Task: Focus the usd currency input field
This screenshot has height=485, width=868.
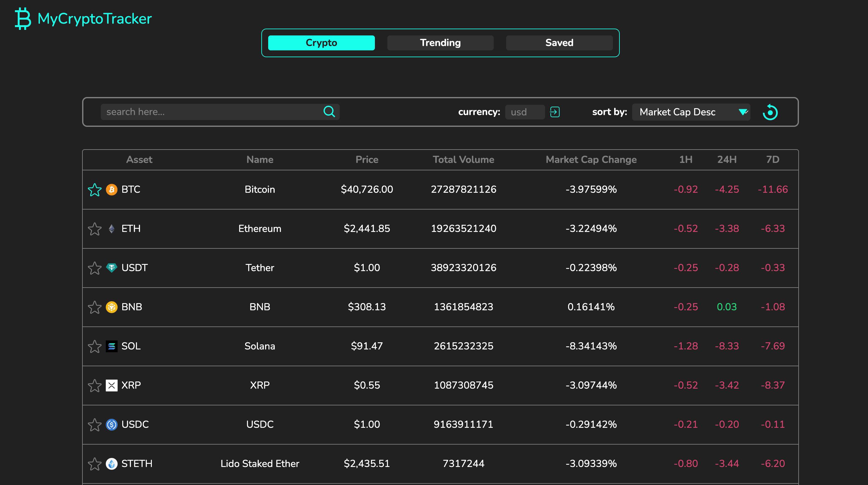Action: pos(525,112)
